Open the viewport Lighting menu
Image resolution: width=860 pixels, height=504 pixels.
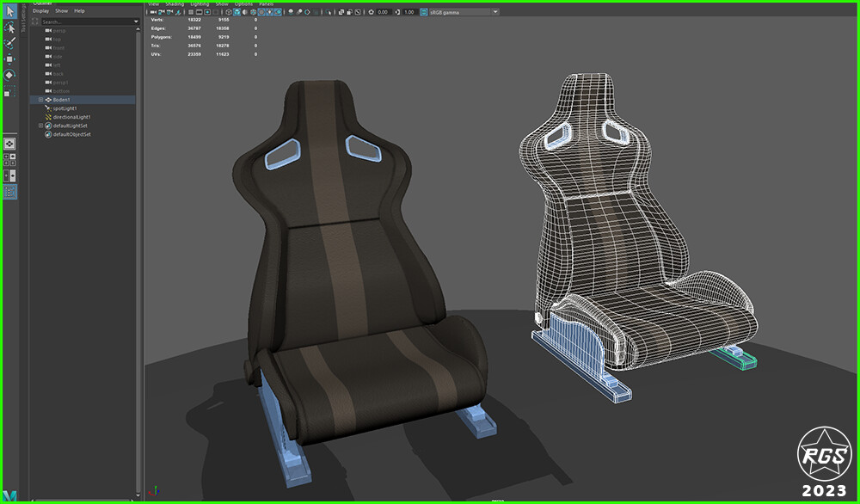[x=200, y=3]
